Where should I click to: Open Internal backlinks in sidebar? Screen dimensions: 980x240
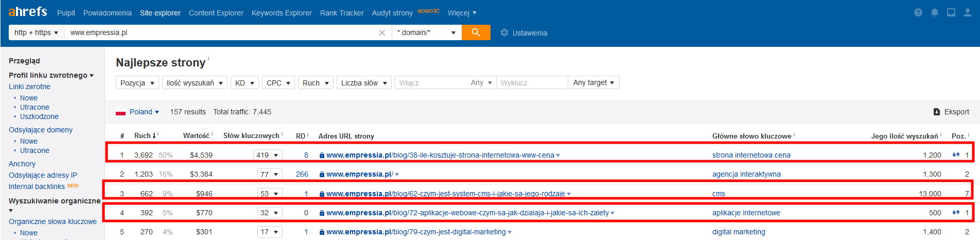pyautogui.click(x=37, y=186)
